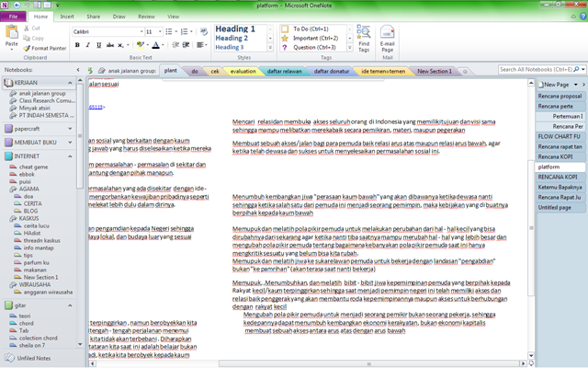Apply the Question mark tag
The height and width of the screenshot is (368, 588).
[x=285, y=48]
